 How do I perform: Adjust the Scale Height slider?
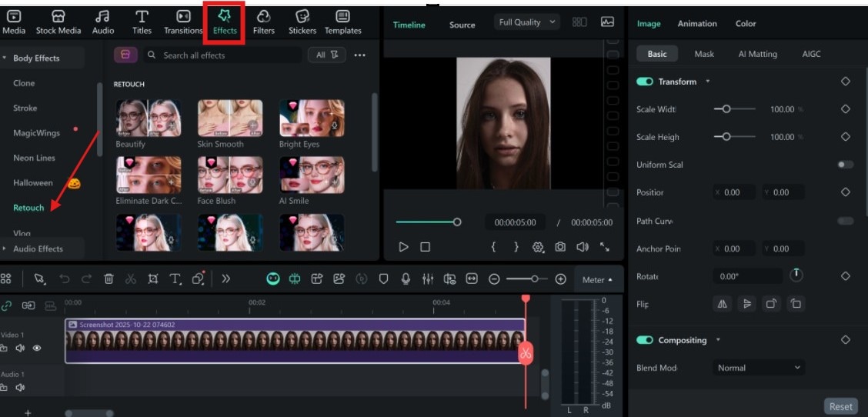(734, 137)
